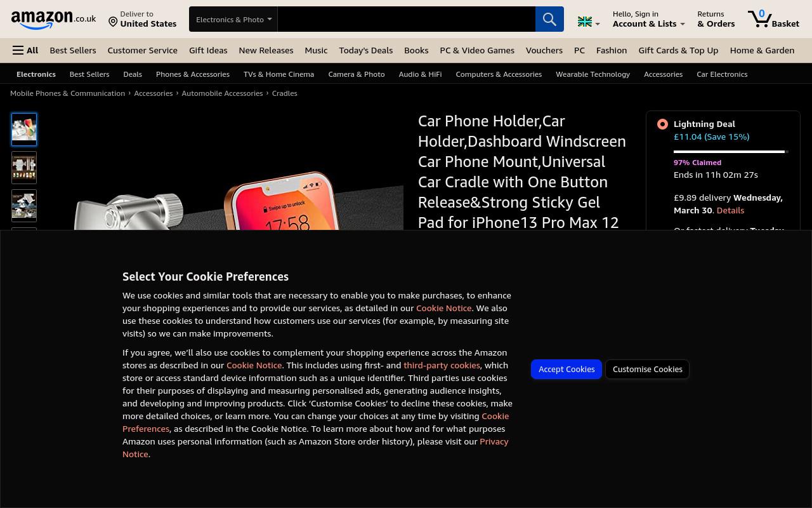This screenshot has width=812, height=508.
Task: Open New Releases
Action: click(266, 50)
